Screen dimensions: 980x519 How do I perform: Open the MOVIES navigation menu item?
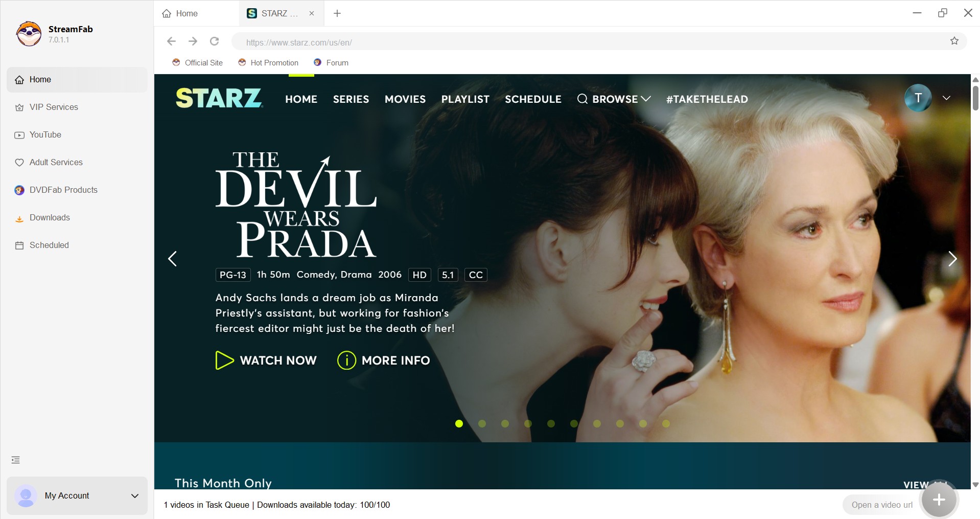[405, 99]
